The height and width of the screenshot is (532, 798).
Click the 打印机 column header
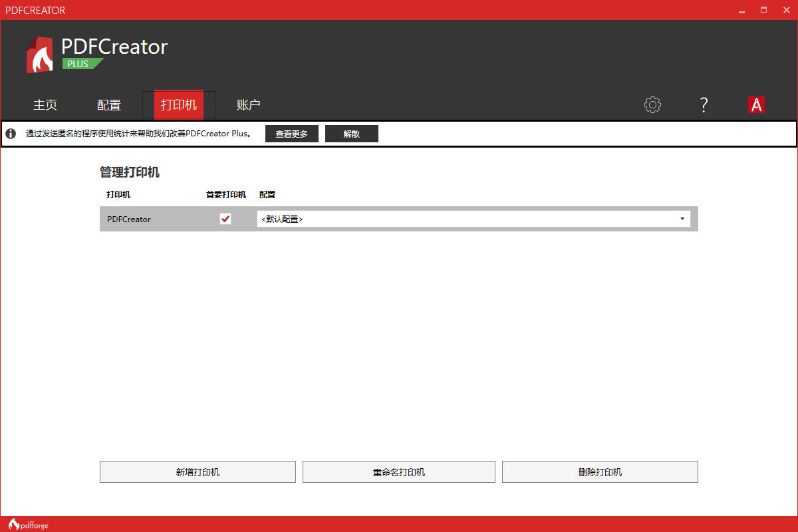coord(118,195)
